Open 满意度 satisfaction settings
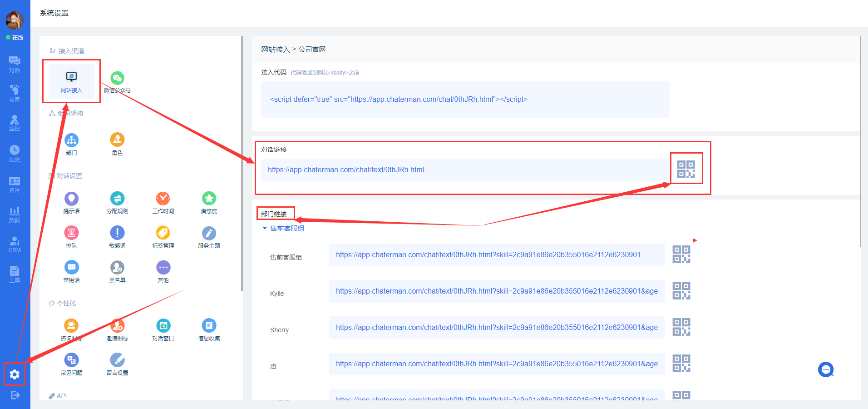Viewport: 868px width, 409px height. point(209,203)
